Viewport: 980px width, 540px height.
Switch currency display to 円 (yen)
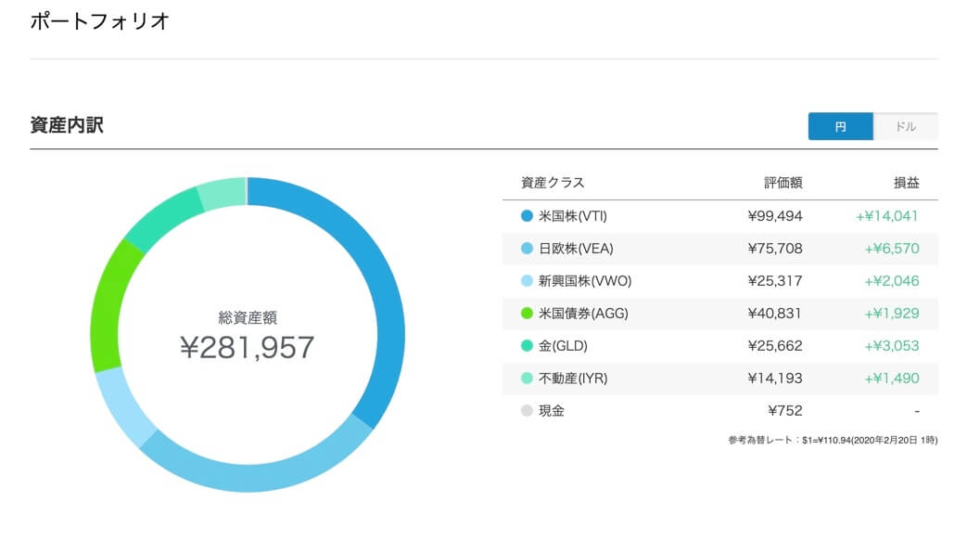point(840,126)
